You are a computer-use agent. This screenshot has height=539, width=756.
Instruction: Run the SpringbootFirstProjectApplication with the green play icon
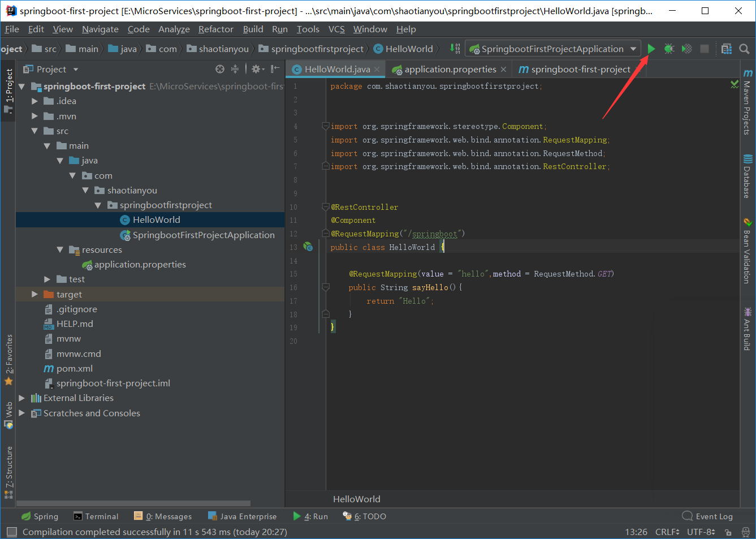[651, 49]
